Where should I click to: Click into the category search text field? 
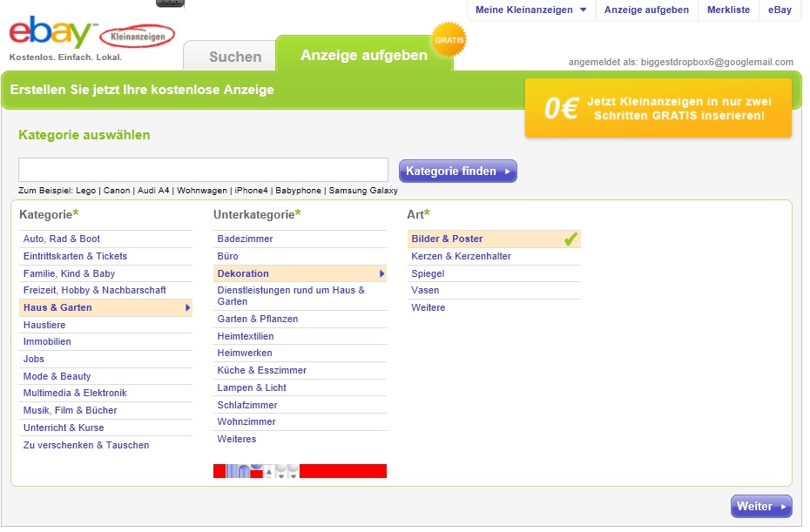click(x=203, y=170)
